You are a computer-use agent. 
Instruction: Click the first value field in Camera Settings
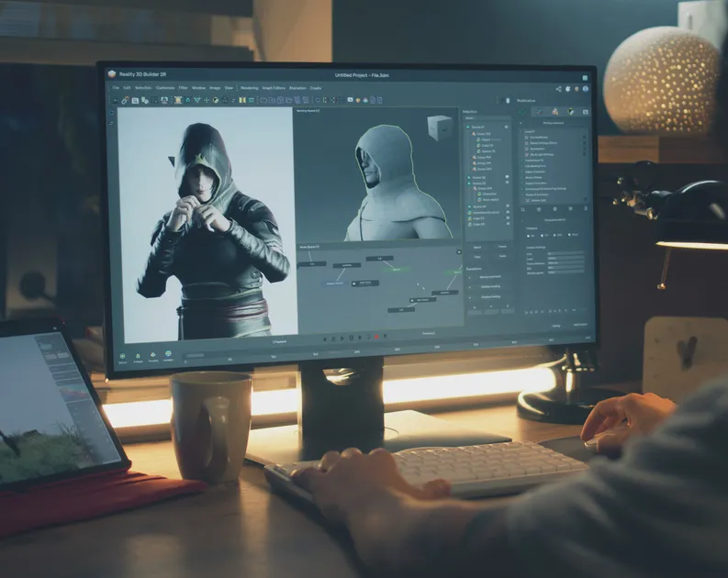tap(566, 254)
